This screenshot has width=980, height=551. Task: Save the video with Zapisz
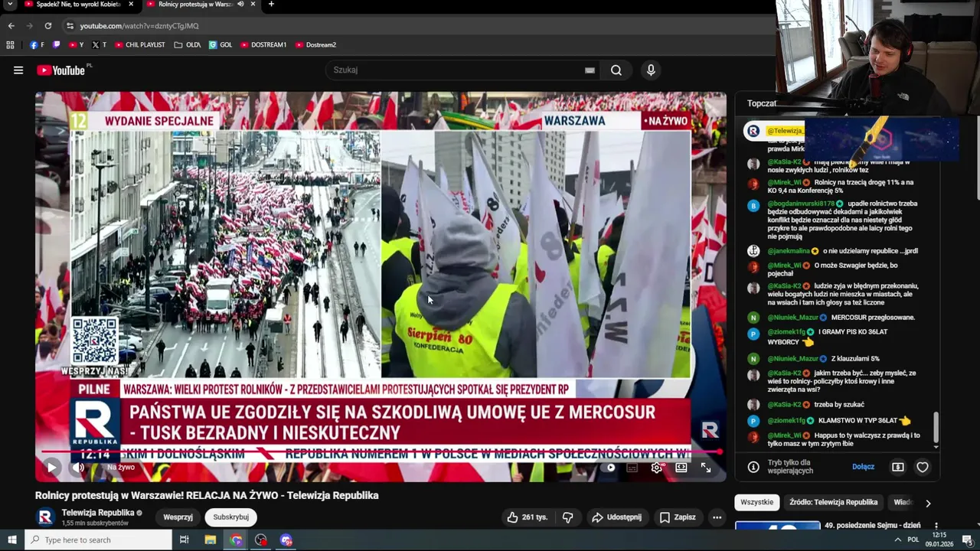click(678, 517)
